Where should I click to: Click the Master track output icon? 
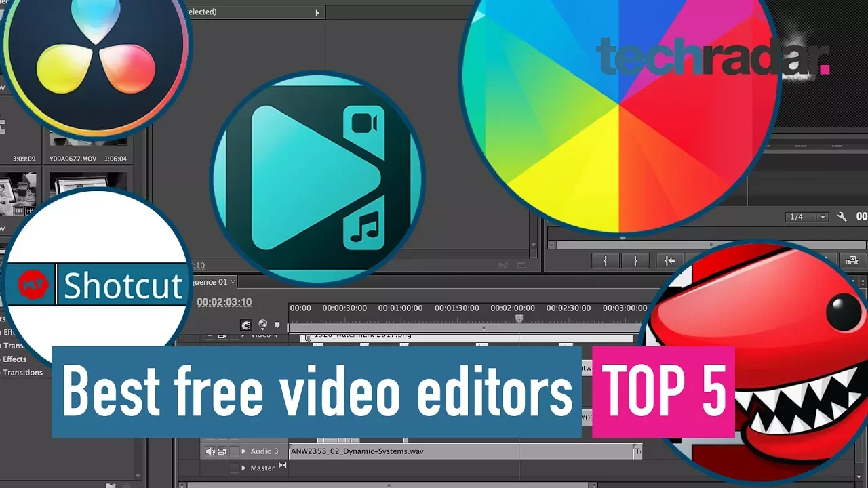pyautogui.click(x=283, y=466)
